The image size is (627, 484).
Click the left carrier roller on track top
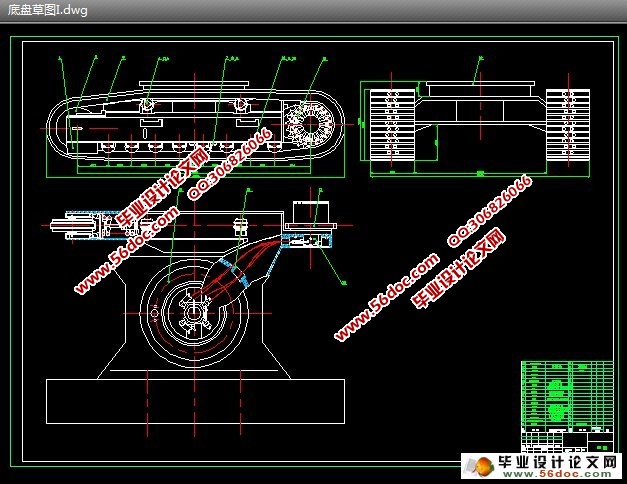coord(148,105)
